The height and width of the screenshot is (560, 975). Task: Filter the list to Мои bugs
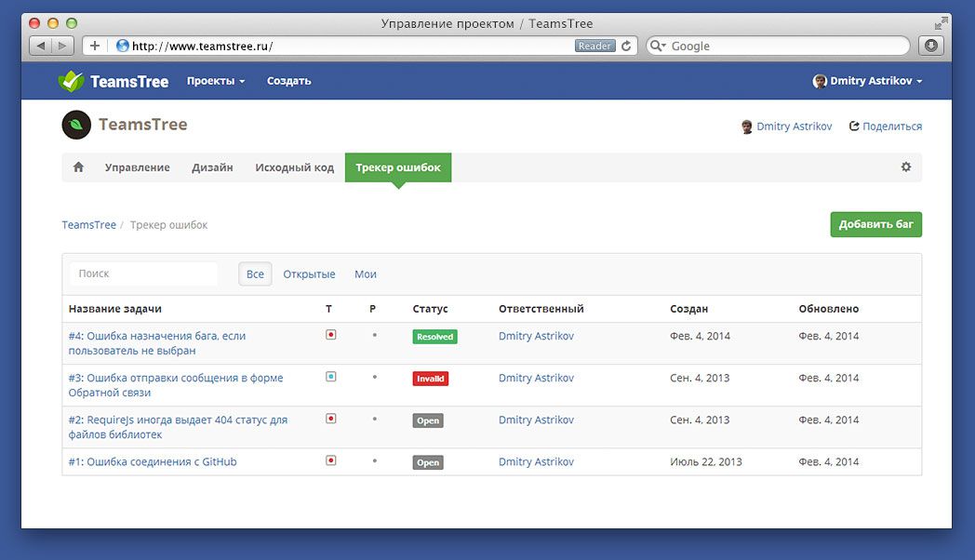click(x=365, y=274)
